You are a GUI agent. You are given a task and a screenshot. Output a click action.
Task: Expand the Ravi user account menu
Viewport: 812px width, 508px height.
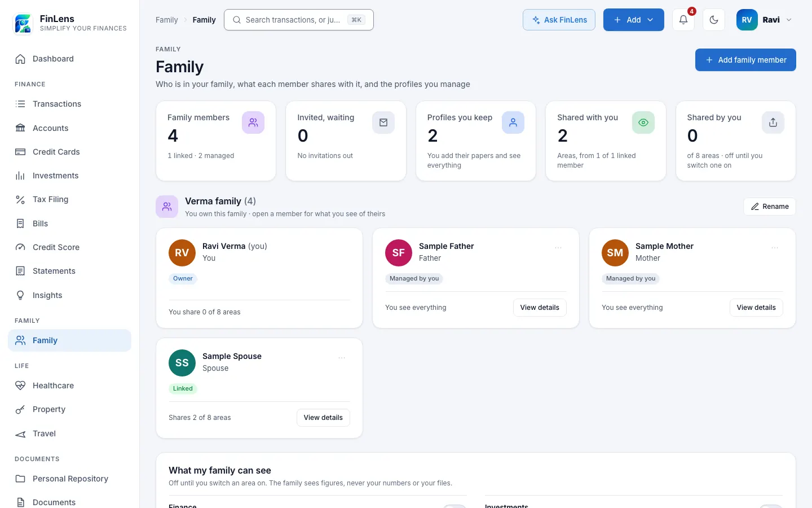765,20
